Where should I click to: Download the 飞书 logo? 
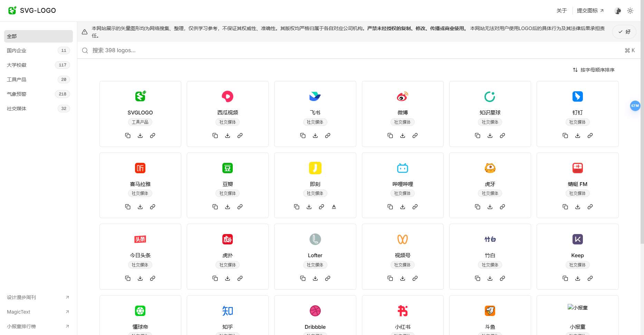(x=315, y=136)
